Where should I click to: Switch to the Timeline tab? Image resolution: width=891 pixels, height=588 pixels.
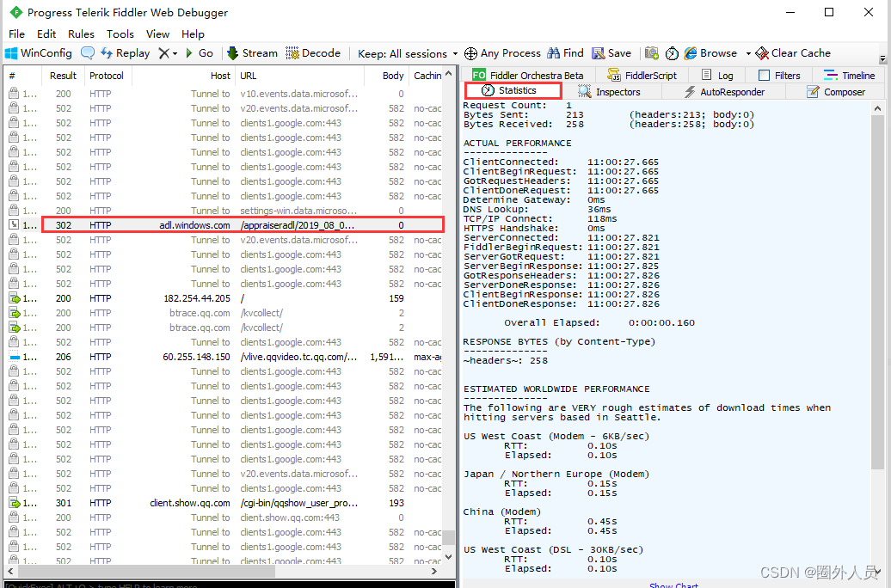pyautogui.click(x=850, y=75)
